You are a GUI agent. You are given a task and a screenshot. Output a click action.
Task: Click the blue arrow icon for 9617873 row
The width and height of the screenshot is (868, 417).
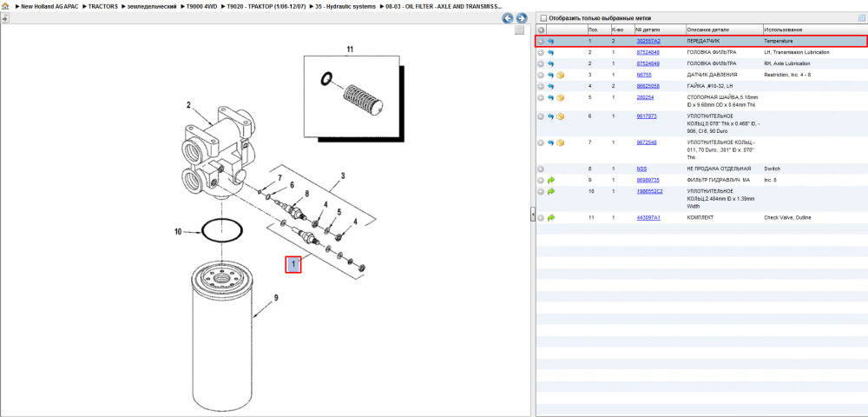[x=551, y=116]
